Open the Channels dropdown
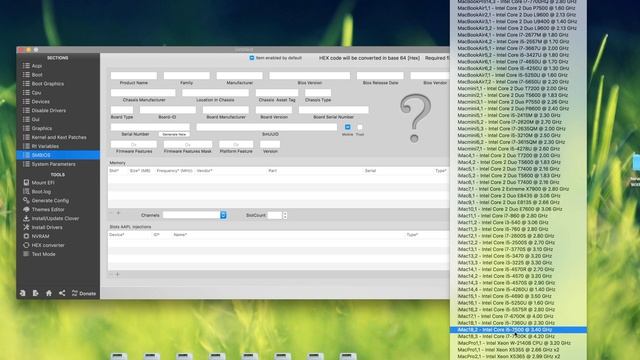This screenshot has width=640, height=360. coord(195,215)
